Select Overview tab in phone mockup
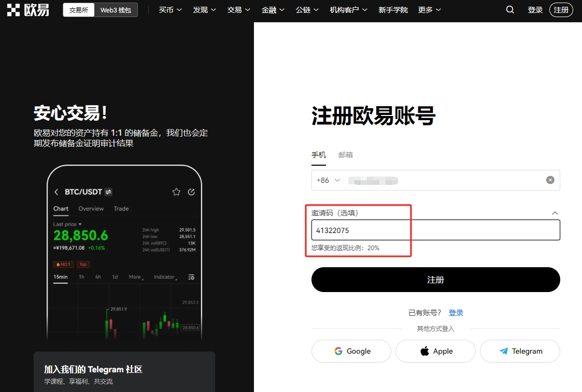Image resolution: width=582 pixels, height=392 pixels. (91, 209)
